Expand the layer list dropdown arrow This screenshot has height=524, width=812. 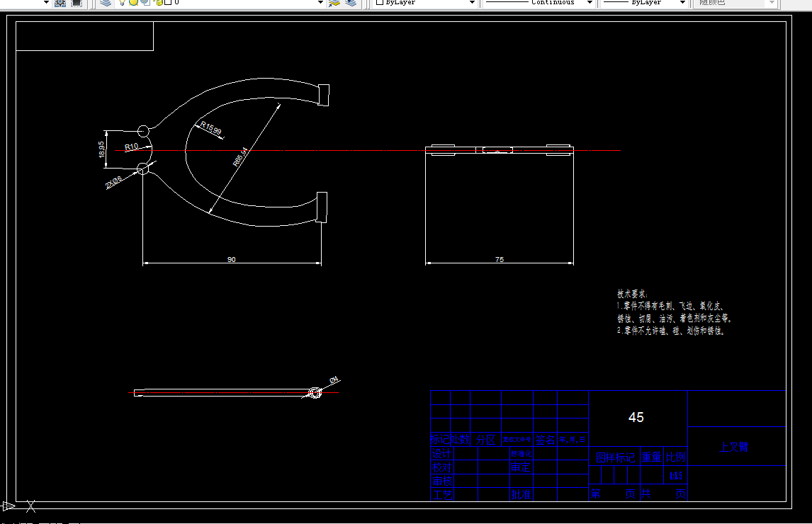320,3
